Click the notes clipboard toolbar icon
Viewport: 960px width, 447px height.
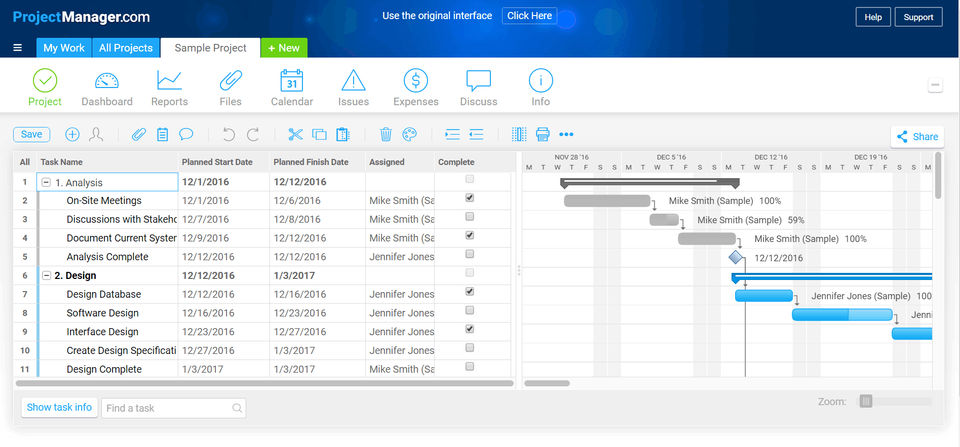[162, 135]
